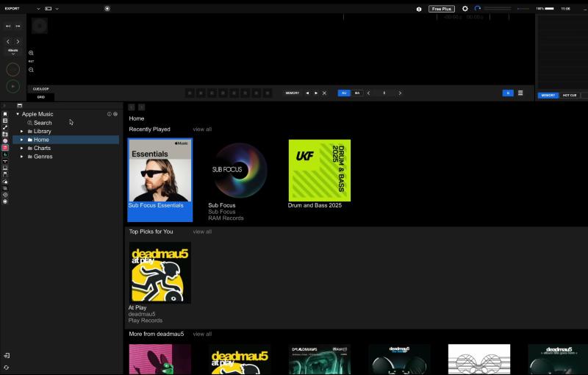
Task: Open the Sub Focus album artwork
Action: click(x=240, y=171)
